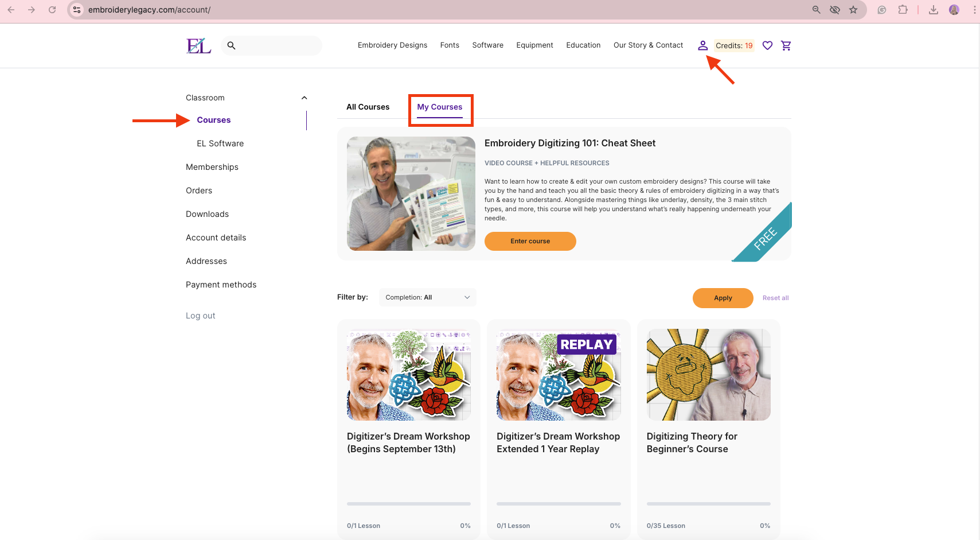The height and width of the screenshot is (540, 980).
Task: Click VIDEO COURSE + HELPFUL RESOURCES subtitle
Action: point(547,164)
